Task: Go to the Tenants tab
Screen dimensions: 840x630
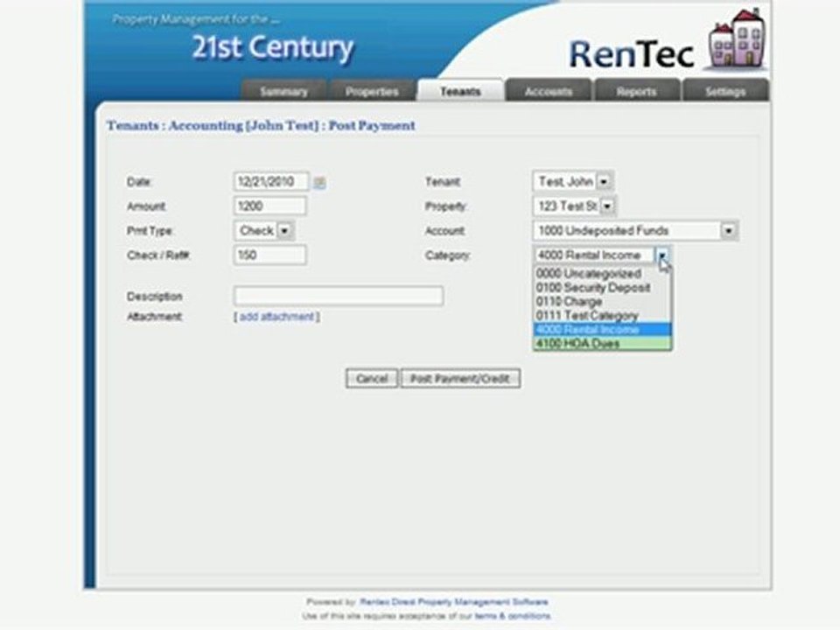Action: [460, 92]
